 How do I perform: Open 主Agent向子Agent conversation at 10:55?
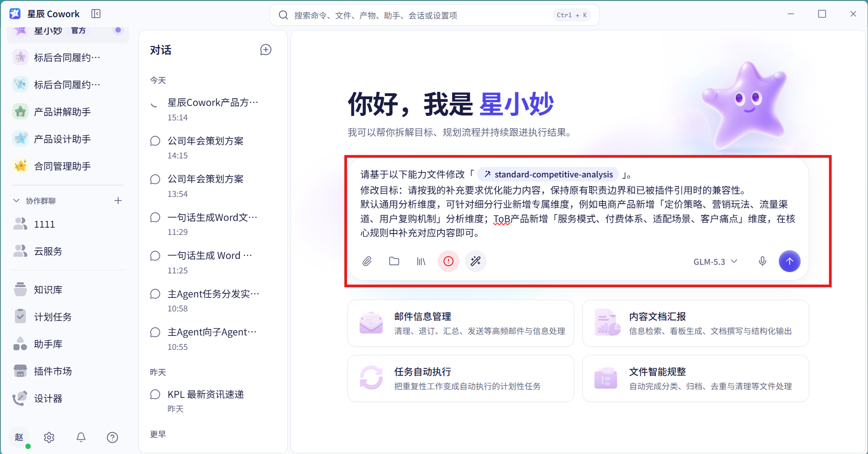coord(213,339)
